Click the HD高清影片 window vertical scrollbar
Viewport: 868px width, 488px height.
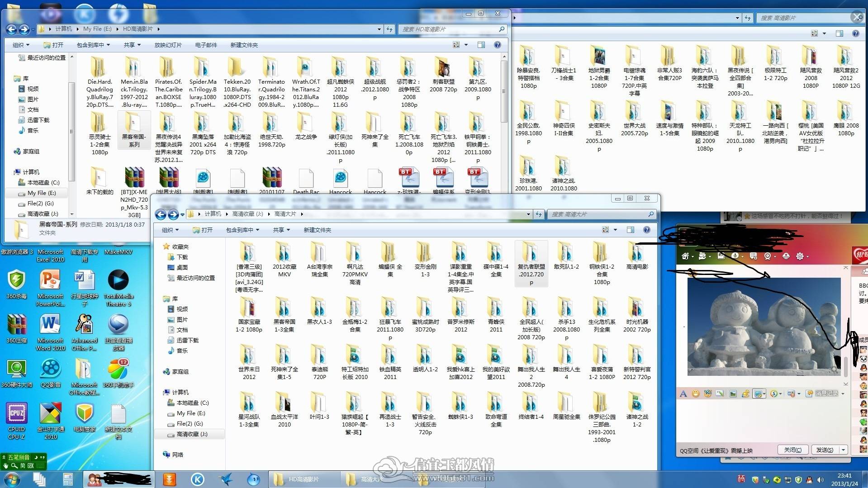tap(504, 90)
